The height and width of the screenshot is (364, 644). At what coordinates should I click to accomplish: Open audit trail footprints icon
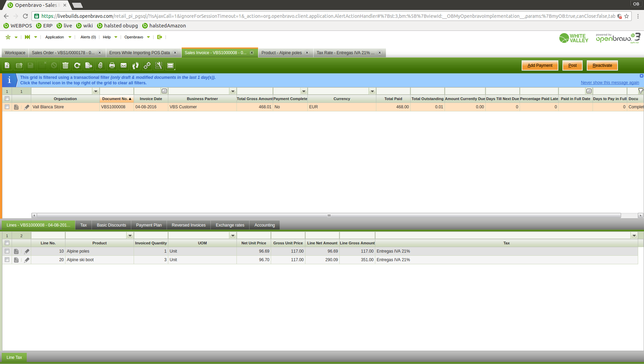pyautogui.click(x=135, y=65)
